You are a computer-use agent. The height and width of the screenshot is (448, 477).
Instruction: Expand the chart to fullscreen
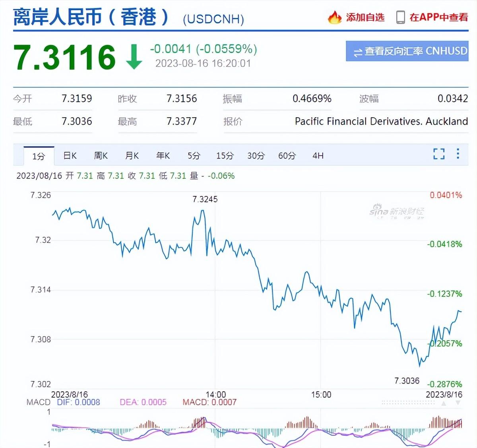439,154
